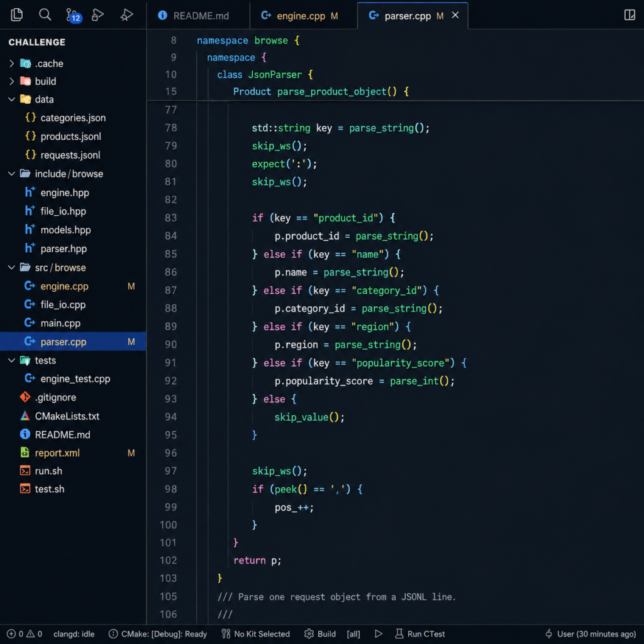Open the Search view icon

click(45, 15)
